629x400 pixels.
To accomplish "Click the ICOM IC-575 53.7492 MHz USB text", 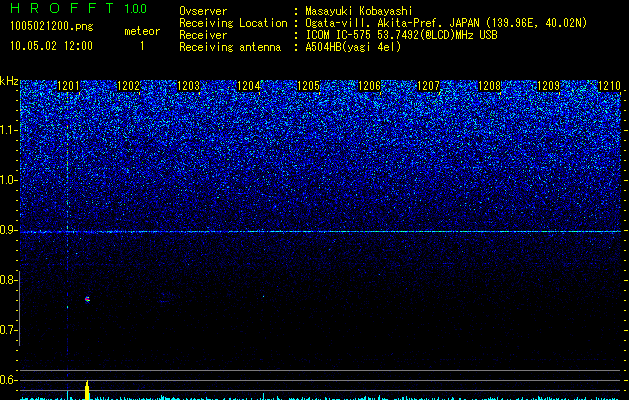I will pyautogui.click(x=401, y=35).
